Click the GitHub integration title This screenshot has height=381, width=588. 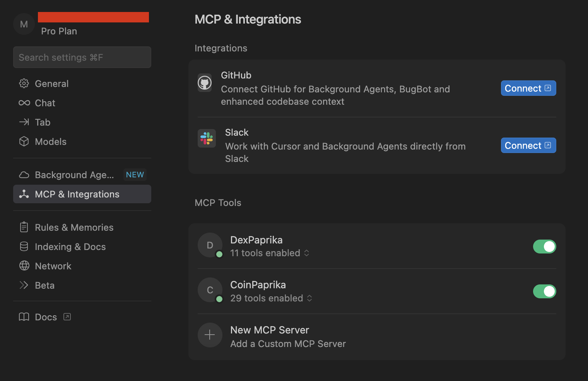tap(236, 75)
